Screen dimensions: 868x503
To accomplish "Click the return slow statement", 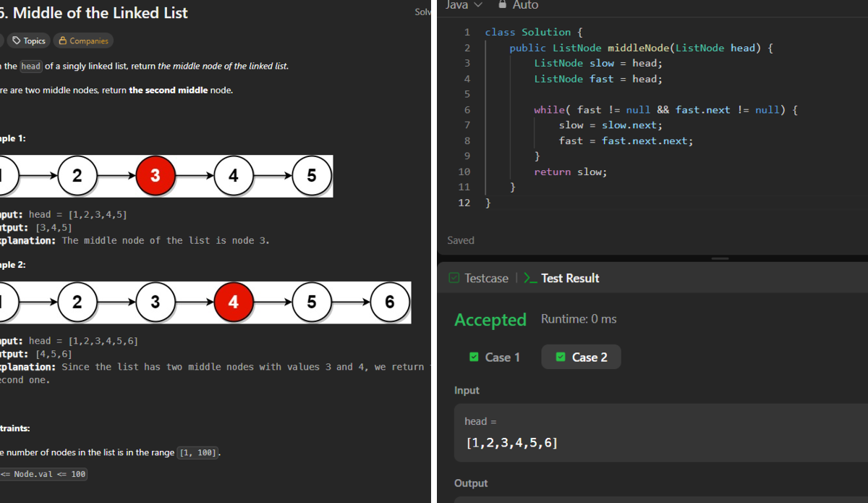I will [571, 172].
